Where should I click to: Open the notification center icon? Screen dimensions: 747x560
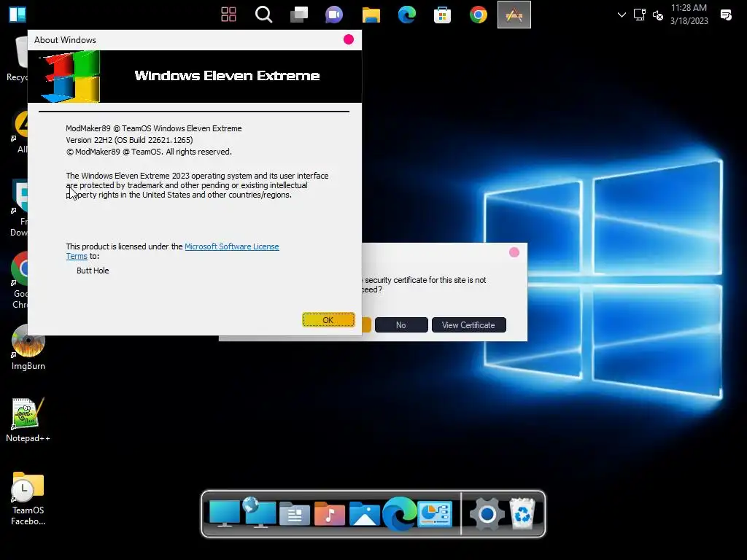point(726,15)
